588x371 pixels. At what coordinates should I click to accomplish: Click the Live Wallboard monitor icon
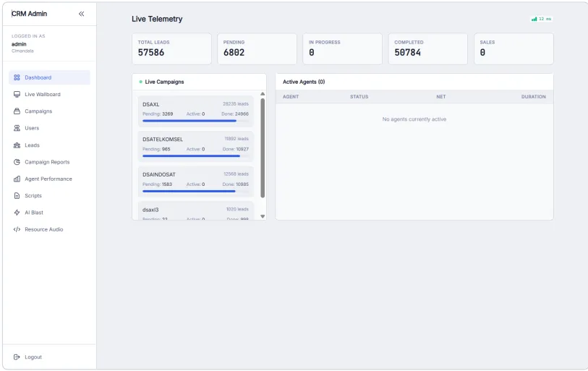[17, 95]
